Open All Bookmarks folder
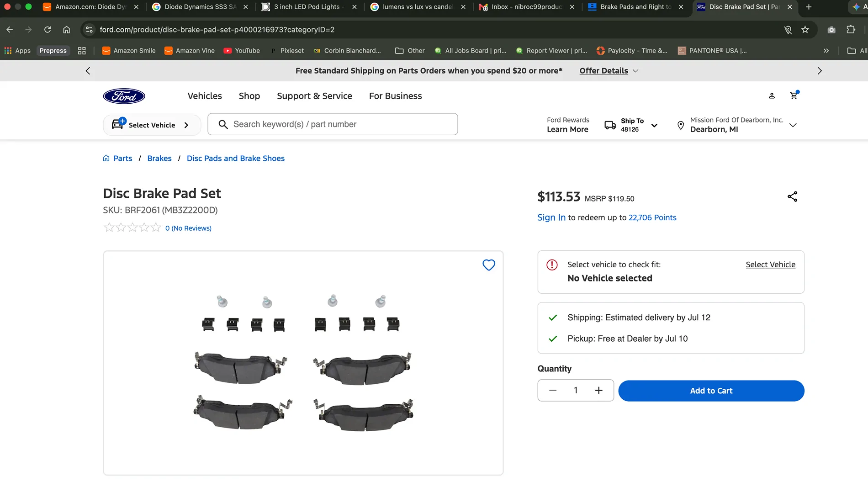 [857, 51]
